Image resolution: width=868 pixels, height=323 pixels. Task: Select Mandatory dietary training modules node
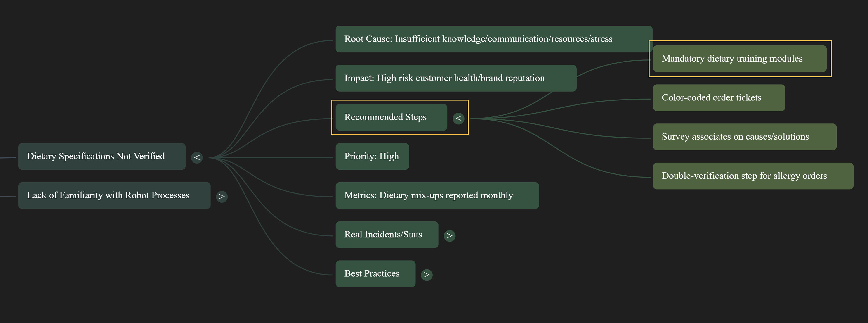click(x=740, y=59)
